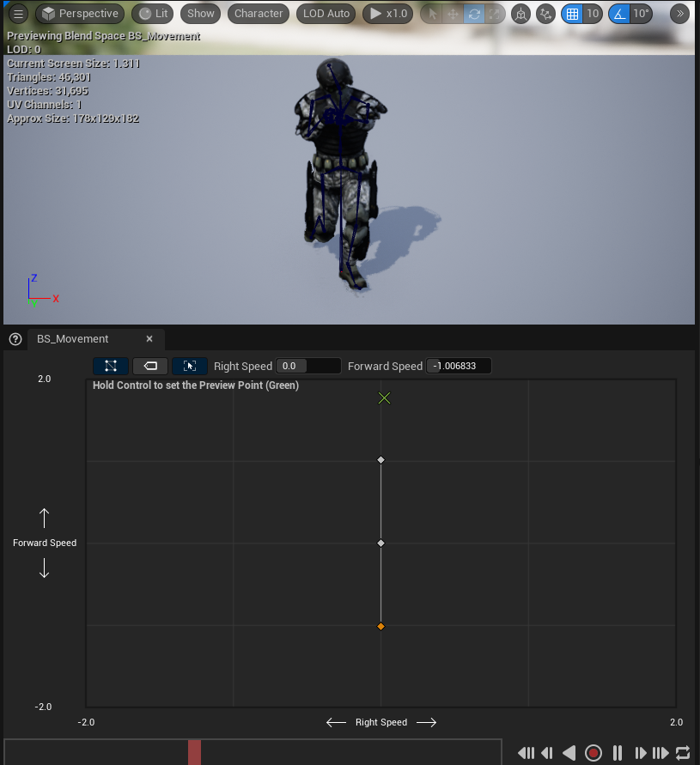Screen dimensions: 700x765
Task: Click the Forward Speed value field
Action: (459, 366)
